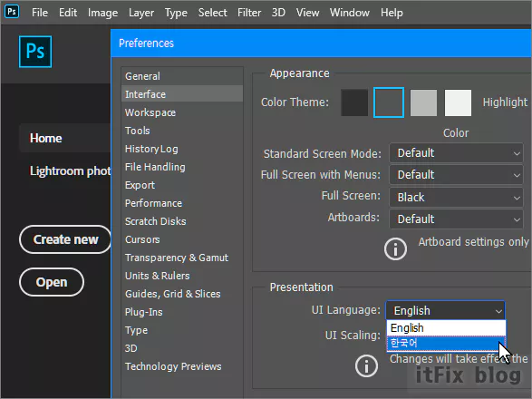The width and height of the screenshot is (532, 399).
Task: Collapse the UI Language dropdown
Action: tap(446, 310)
